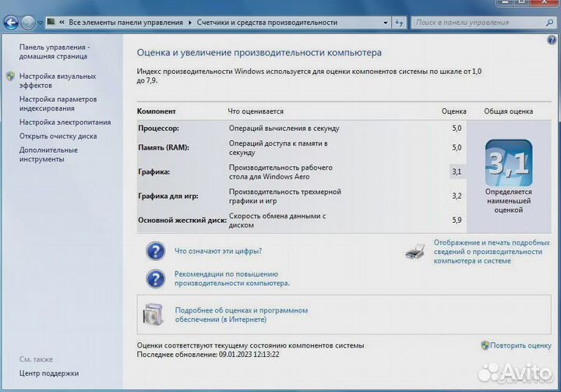Click the highlighted 3,1 graphics score
561x392 pixels.
click(x=457, y=171)
